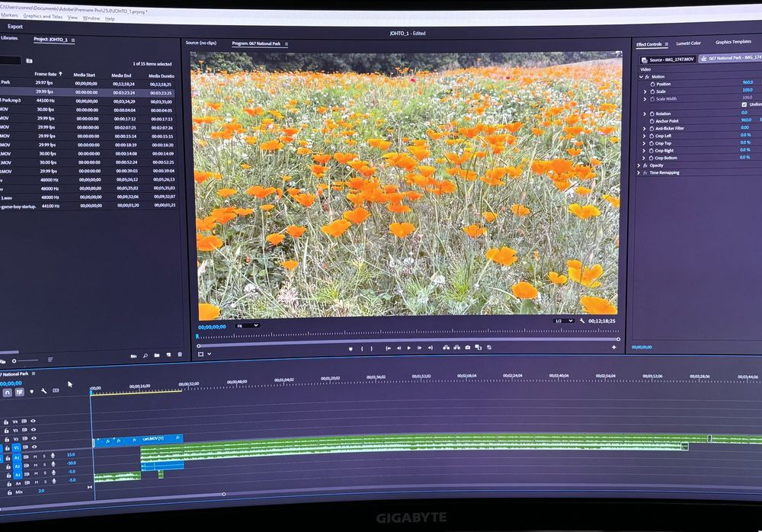The image size is (762, 532).
Task: Click the Play button in the Program monitor
Action: coord(408,348)
